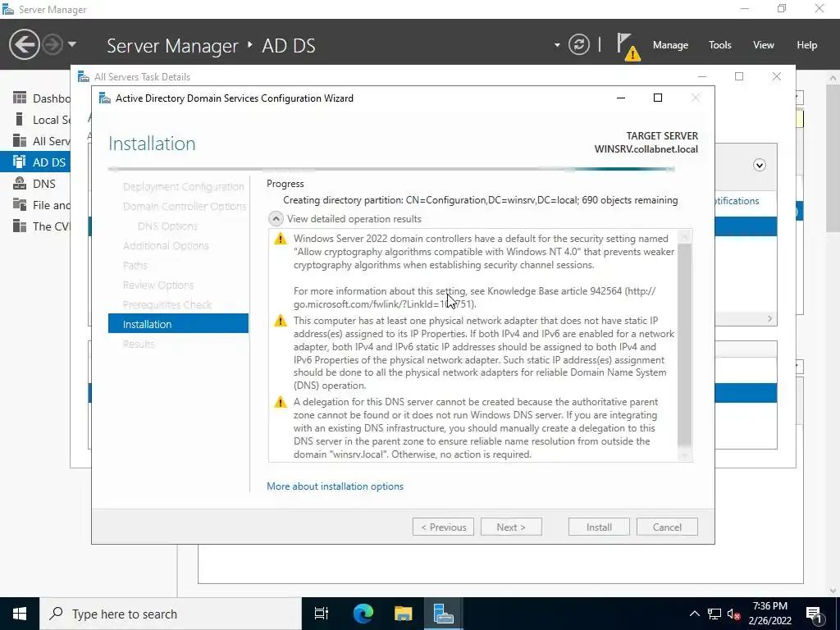
Task: Open dropdown arrow left of refresh icon
Action: [x=557, y=45]
